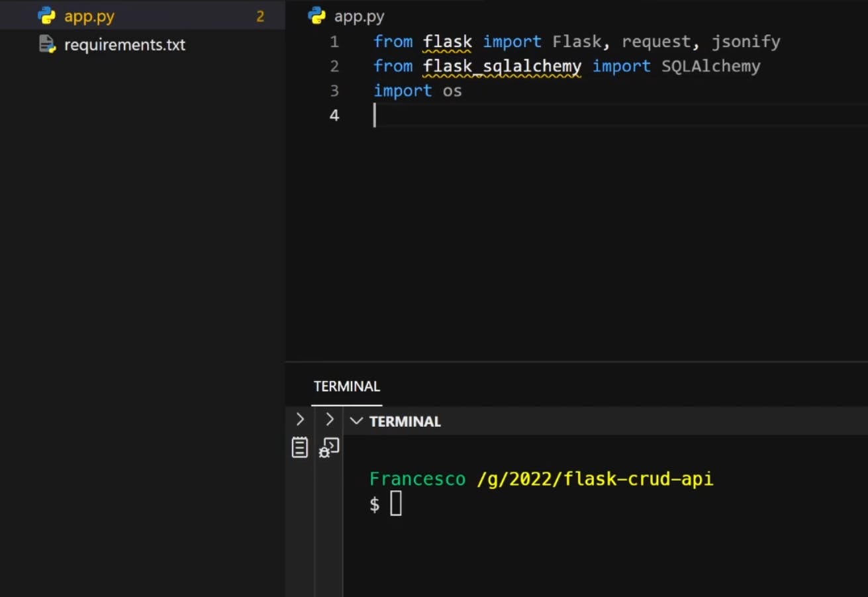868x597 pixels.
Task: Click the second right-arrow chevron beside the TERMINAL header
Action: coord(329,419)
